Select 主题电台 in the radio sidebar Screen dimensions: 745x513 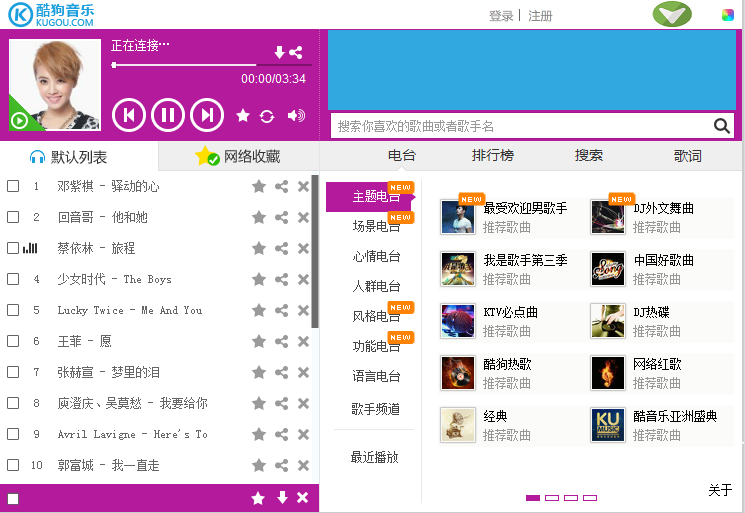[x=371, y=196]
